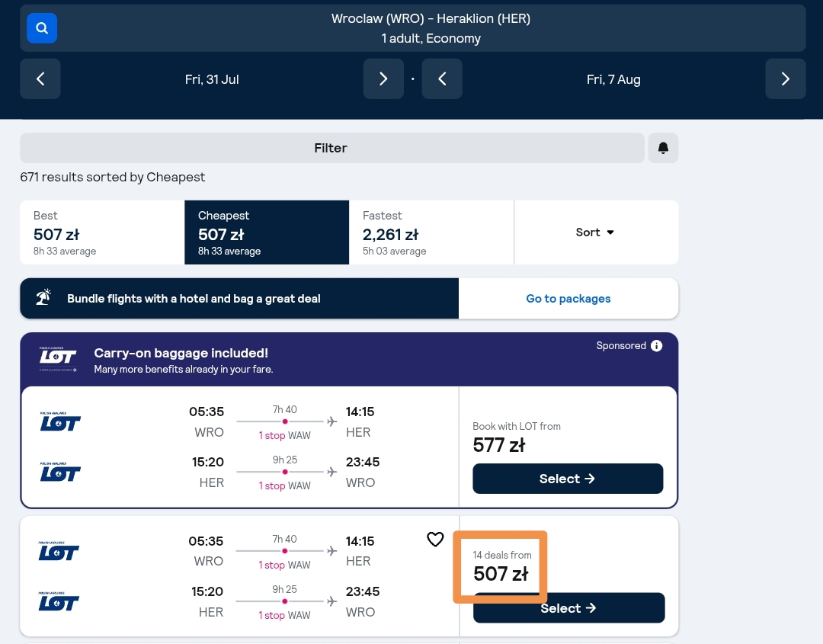Select the Cheapest tab
This screenshot has height=644, width=823.
[267, 232]
